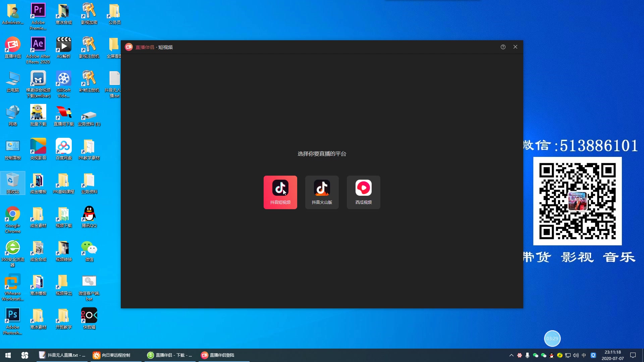
Task: Select 抖音短视频 streaming platform
Action: tap(280, 192)
